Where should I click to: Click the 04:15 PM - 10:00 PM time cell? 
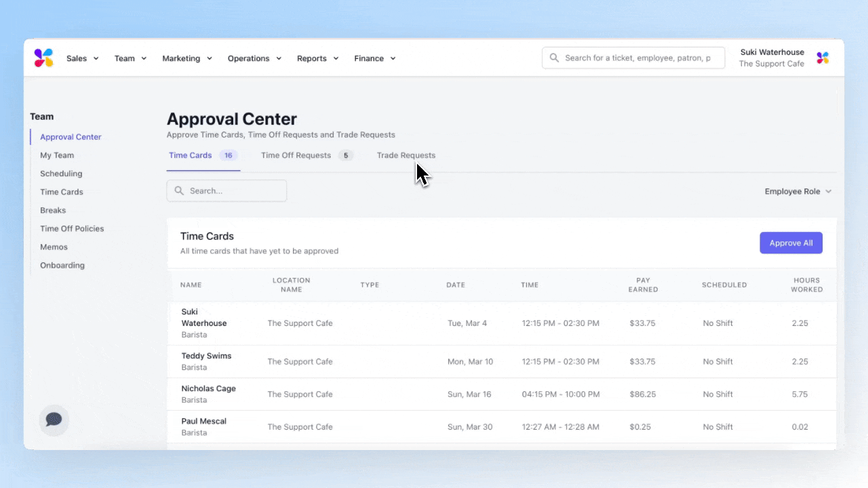(x=560, y=394)
